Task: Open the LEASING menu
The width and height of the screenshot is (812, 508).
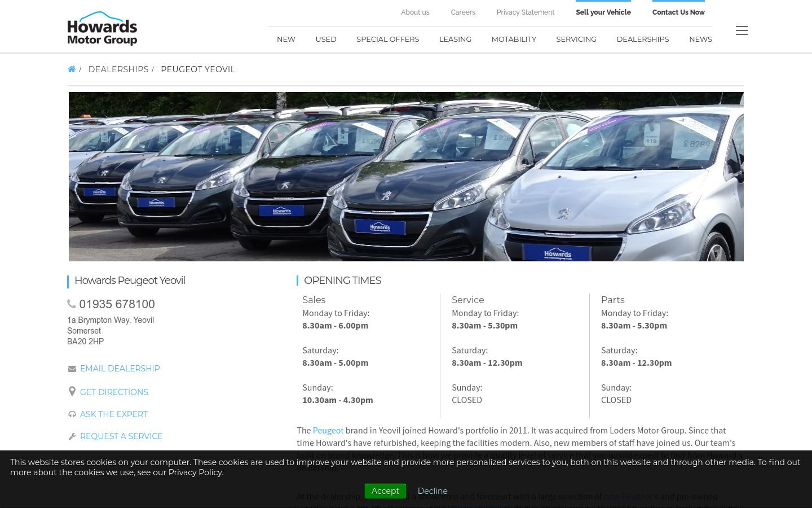Action: click(455, 39)
